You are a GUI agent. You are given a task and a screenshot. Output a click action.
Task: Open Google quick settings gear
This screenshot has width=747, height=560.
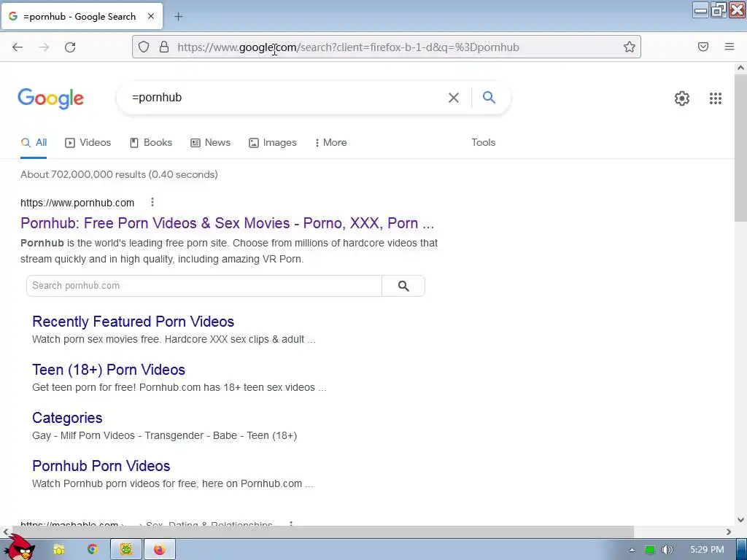coord(682,98)
